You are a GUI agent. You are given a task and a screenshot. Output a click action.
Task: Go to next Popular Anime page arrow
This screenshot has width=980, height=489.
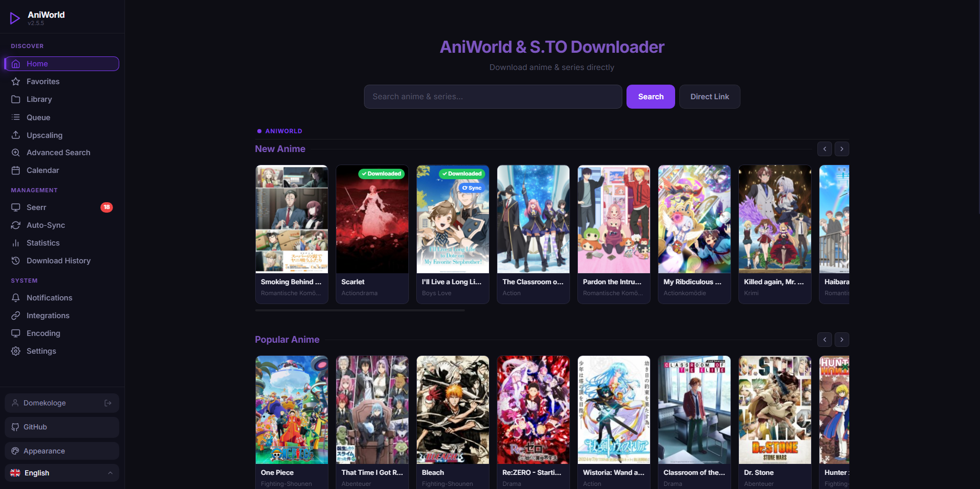point(842,340)
